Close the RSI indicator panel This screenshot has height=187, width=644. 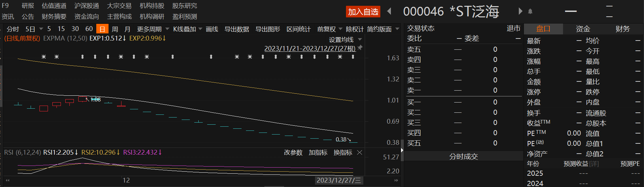(360, 153)
